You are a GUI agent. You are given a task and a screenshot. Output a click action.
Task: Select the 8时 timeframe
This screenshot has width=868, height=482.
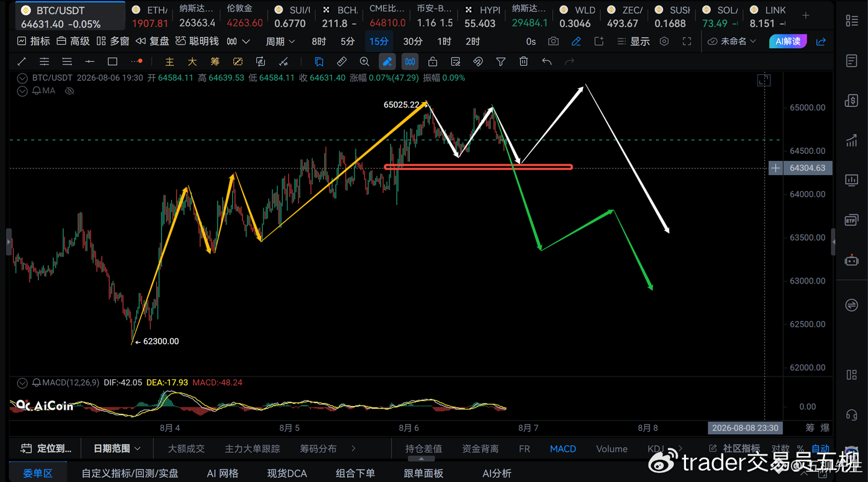[319, 41]
